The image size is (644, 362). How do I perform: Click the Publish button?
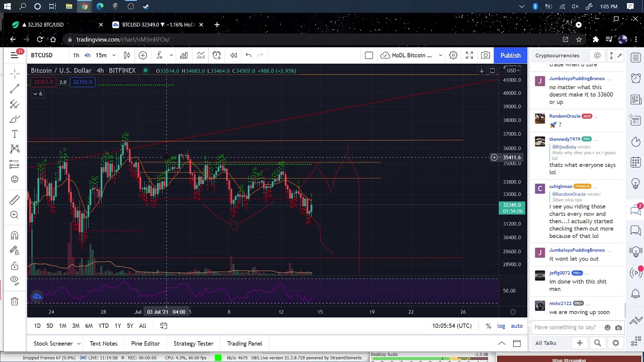click(510, 55)
